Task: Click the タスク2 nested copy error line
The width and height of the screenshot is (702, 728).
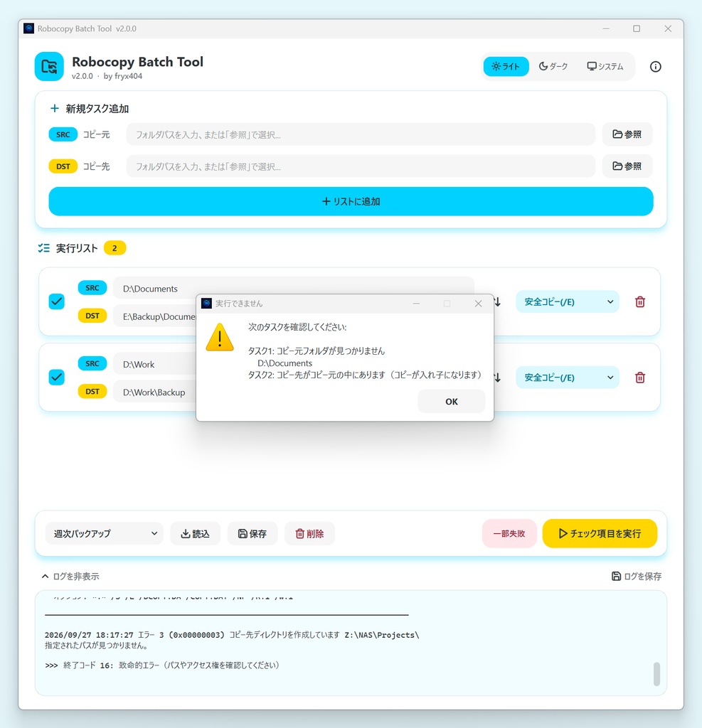Action: 365,375
